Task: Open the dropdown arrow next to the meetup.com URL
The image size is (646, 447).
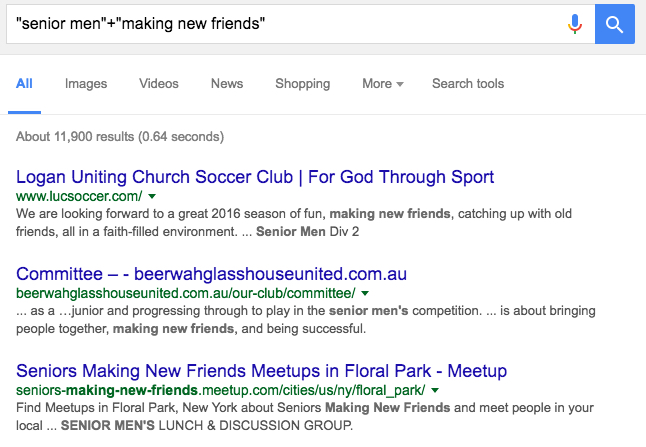Action: click(x=435, y=390)
